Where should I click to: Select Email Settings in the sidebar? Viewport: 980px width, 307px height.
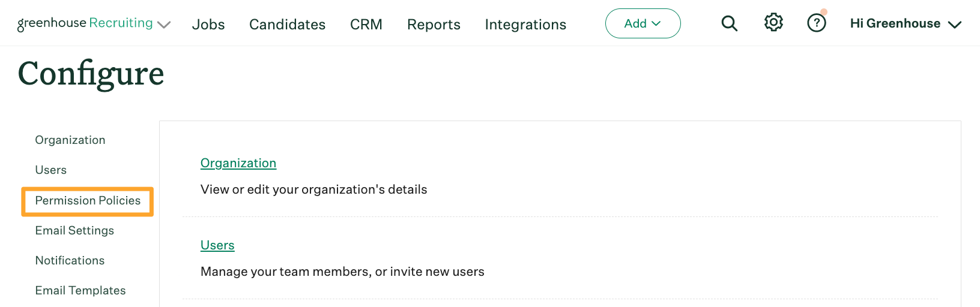[74, 231]
